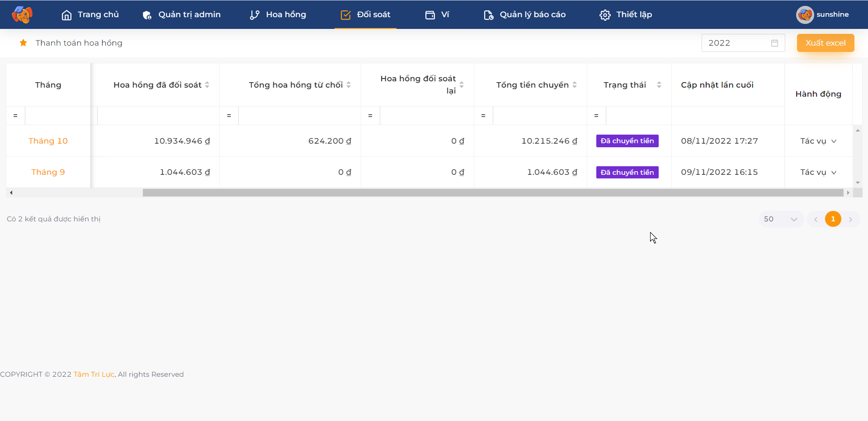
Task: Click the horizontal scrollbar left arrow
Action: point(11,193)
